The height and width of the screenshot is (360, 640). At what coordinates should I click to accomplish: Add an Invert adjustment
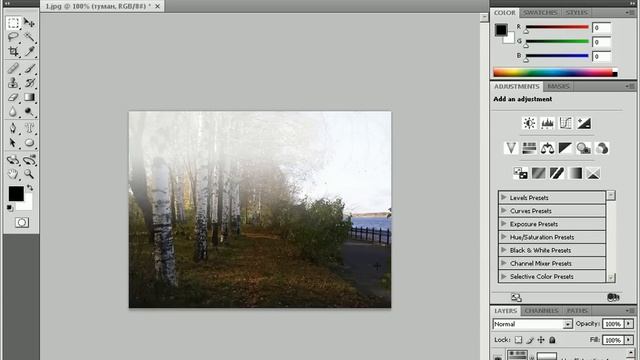click(x=520, y=173)
